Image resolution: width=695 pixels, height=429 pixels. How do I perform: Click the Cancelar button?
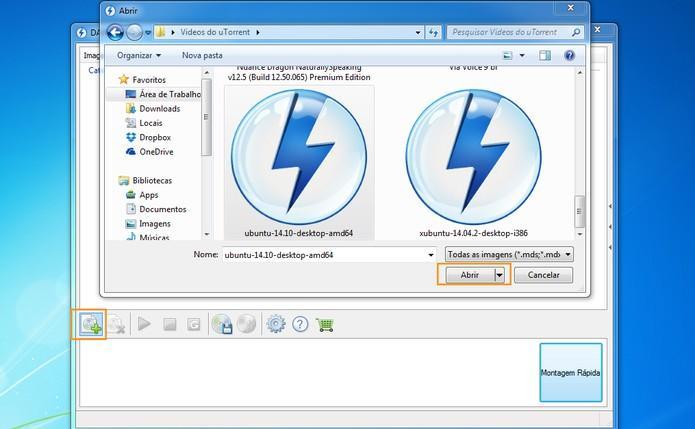point(543,275)
